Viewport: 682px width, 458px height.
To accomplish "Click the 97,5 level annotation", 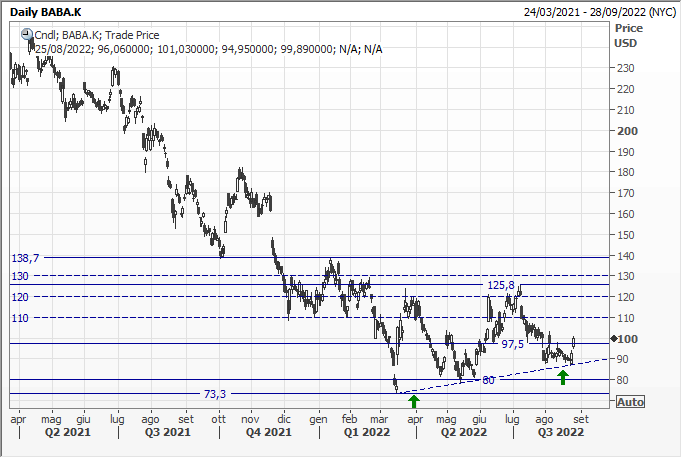I will tap(514, 344).
